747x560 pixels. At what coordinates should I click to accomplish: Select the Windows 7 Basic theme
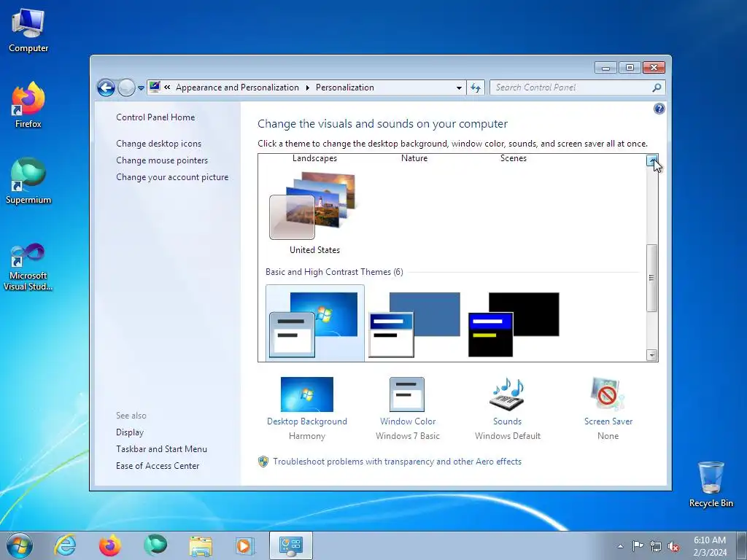pos(315,323)
